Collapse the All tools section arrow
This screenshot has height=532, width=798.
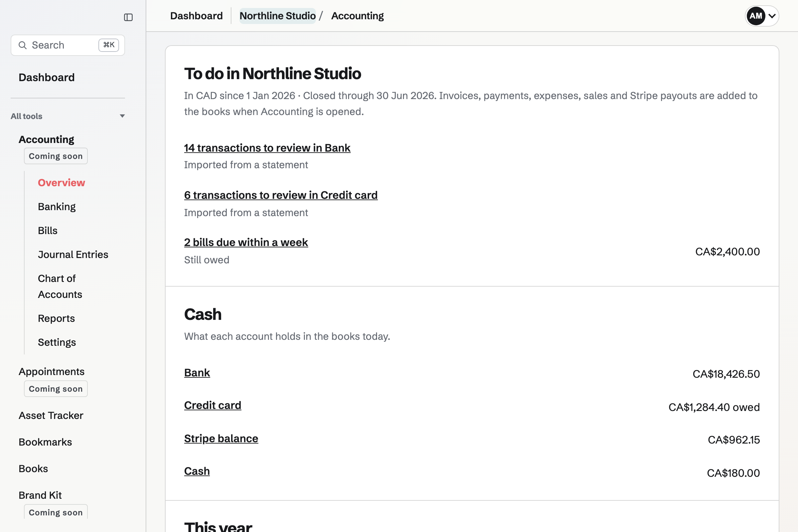[x=122, y=116]
